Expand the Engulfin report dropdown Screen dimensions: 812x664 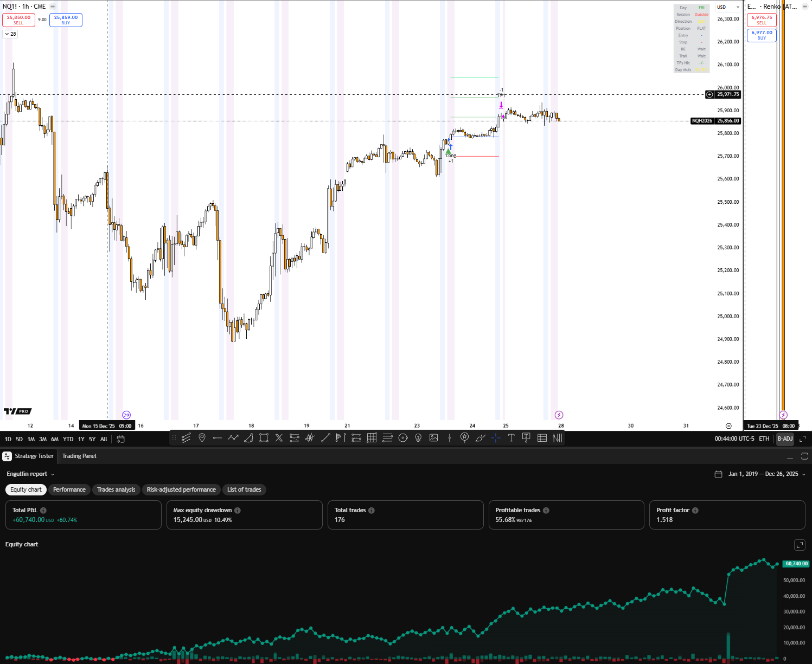point(30,474)
